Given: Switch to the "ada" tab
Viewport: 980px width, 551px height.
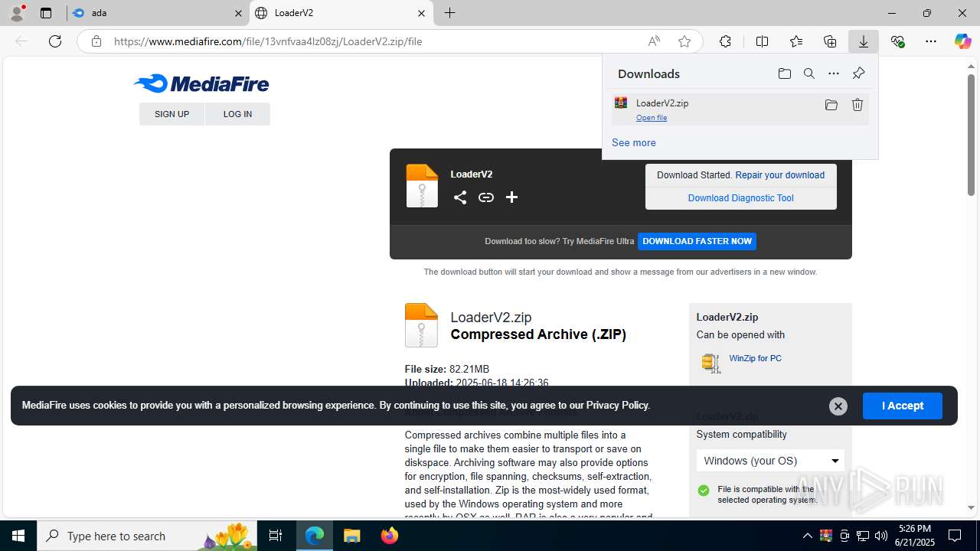Looking at the screenshot, I should coord(157,13).
